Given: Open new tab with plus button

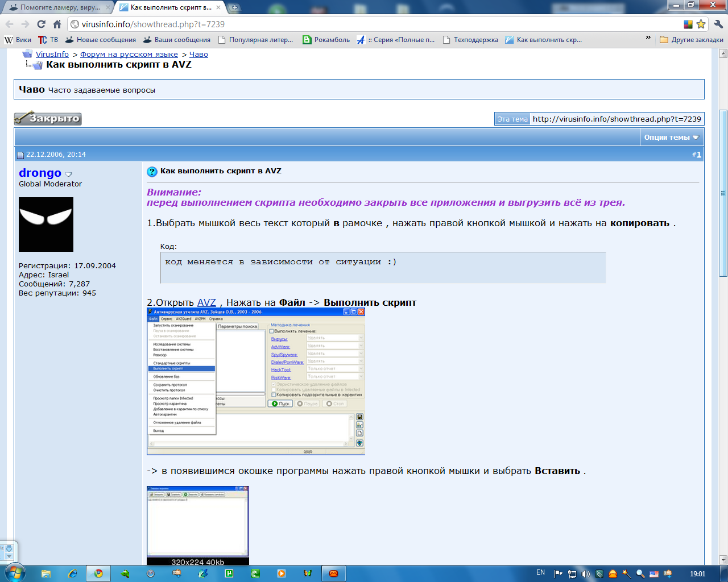Looking at the screenshot, I should pyautogui.click(x=235, y=7).
